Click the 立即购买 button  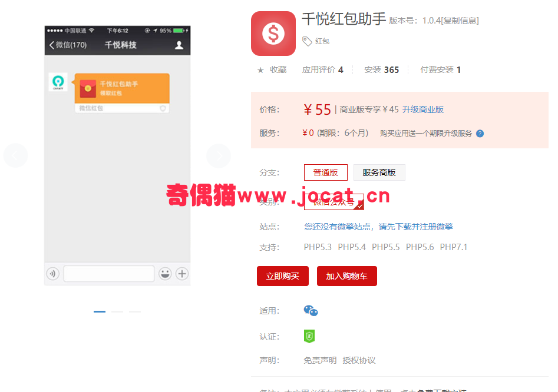point(283,276)
